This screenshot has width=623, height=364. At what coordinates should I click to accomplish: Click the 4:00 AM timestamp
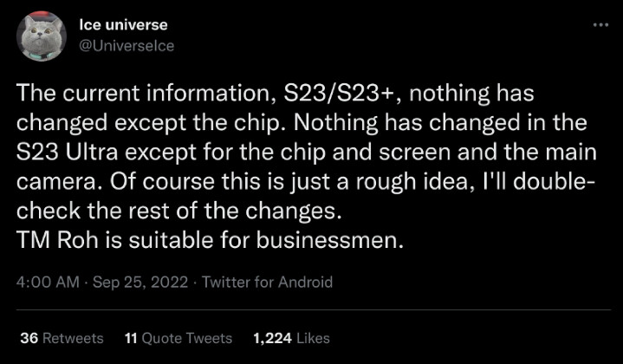[48, 283]
